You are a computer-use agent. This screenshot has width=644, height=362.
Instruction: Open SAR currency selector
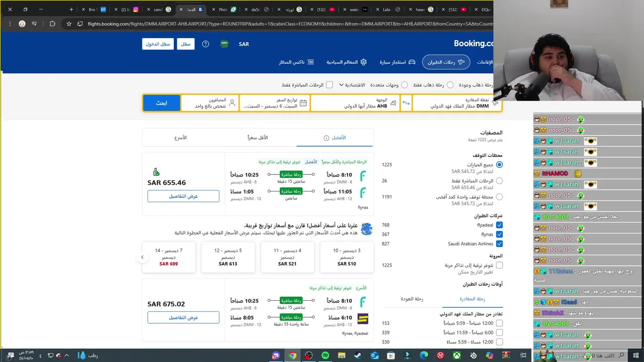pyautogui.click(x=244, y=44)
